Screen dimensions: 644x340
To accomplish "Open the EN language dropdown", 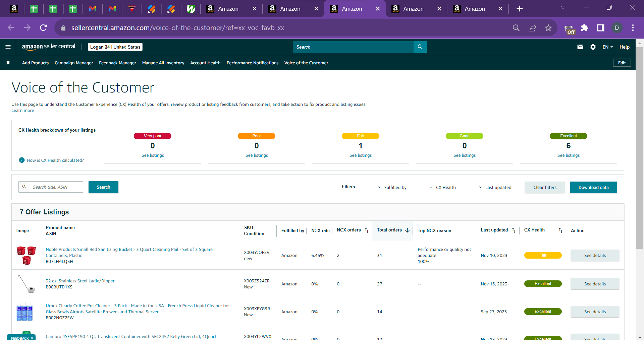I will 607,47.
